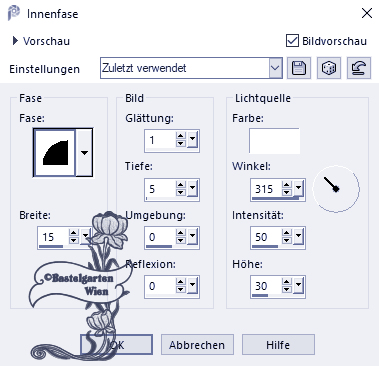Uncheck the Bildvorschau checkbox
The height and width of the screenshot is (366, 379).
pyautogui.click(x=292, y=41)
